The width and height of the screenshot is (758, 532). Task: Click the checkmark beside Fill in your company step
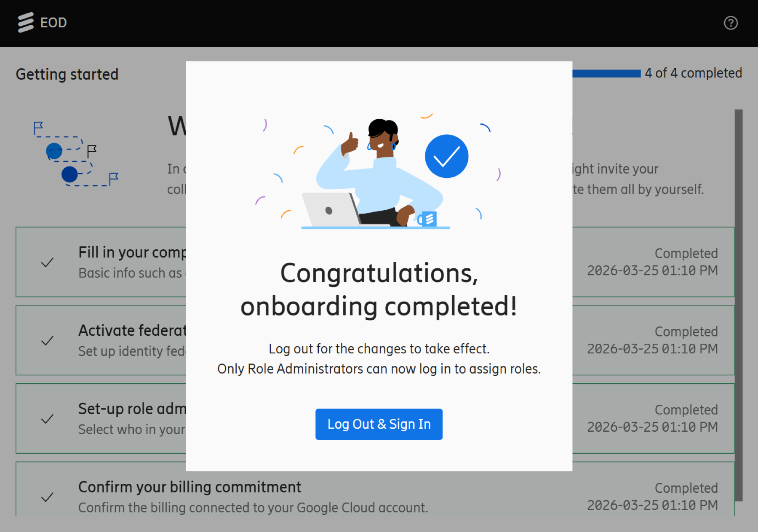(x=47, y=263)
